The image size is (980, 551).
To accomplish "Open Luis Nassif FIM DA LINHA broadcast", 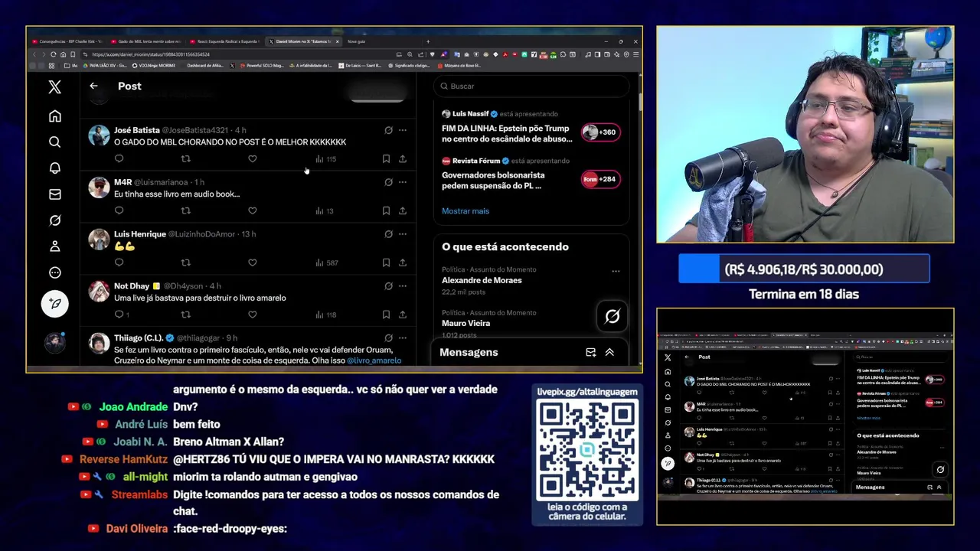I will click(531, 127).
